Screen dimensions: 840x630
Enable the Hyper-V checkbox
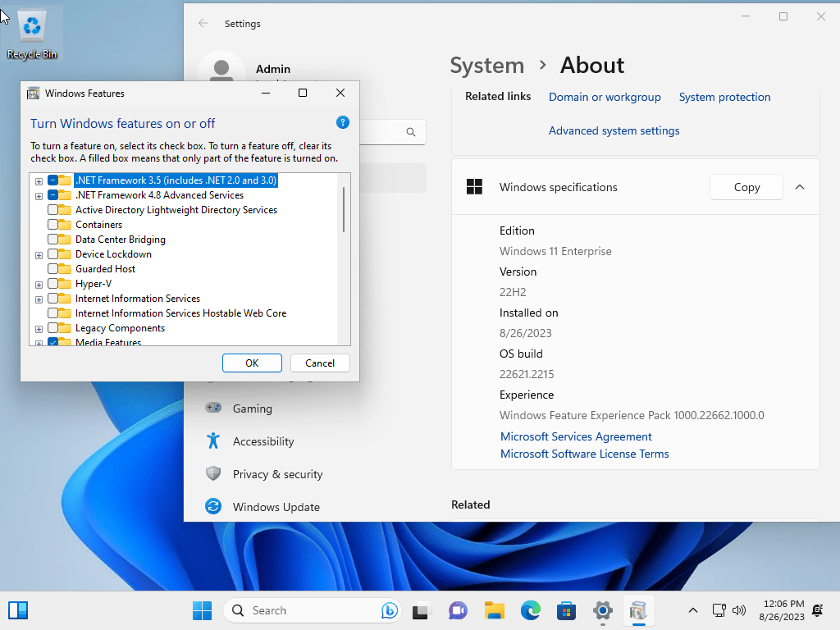pos(52,283)
